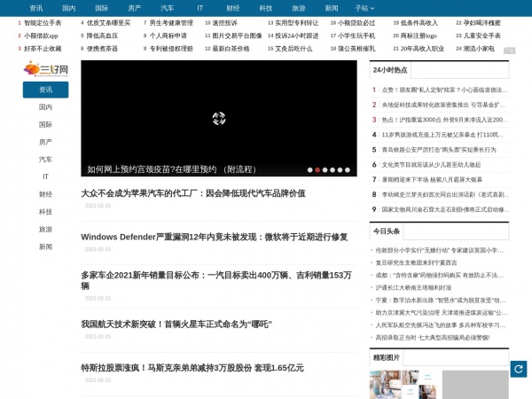Open the 最新白茶价格 ad link
This screenshot has height=399, width=532.
point(231,49)
